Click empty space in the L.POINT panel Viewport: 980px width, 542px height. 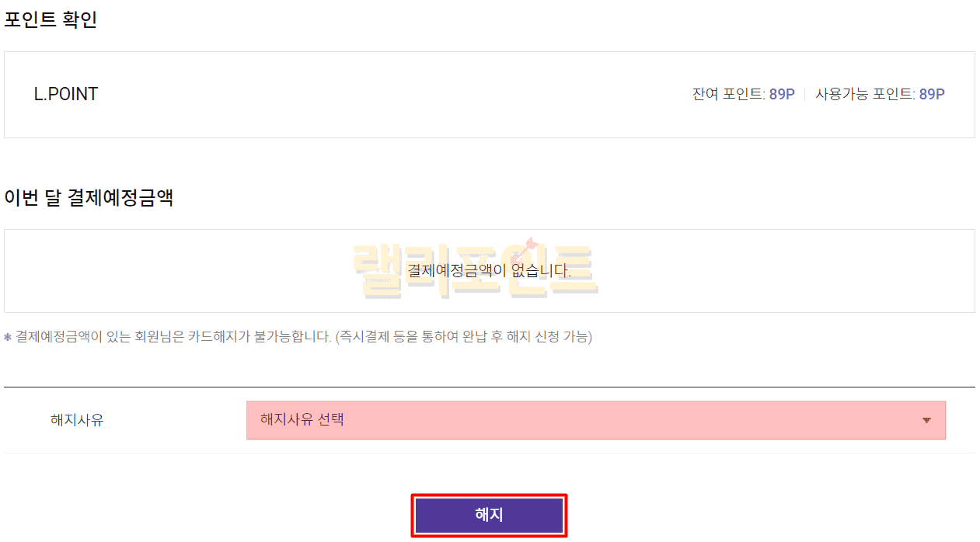pyautogui.click(x=389, y=95)
